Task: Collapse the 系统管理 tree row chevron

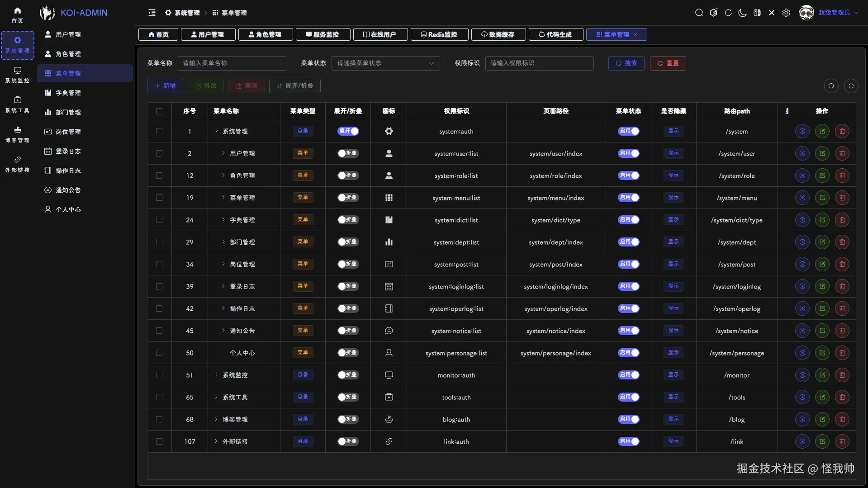Action: coord(216,131)
